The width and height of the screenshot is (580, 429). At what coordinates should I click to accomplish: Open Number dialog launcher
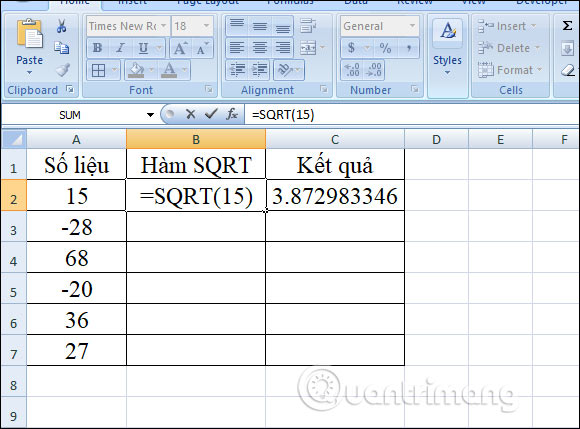(x=414, y=89)
